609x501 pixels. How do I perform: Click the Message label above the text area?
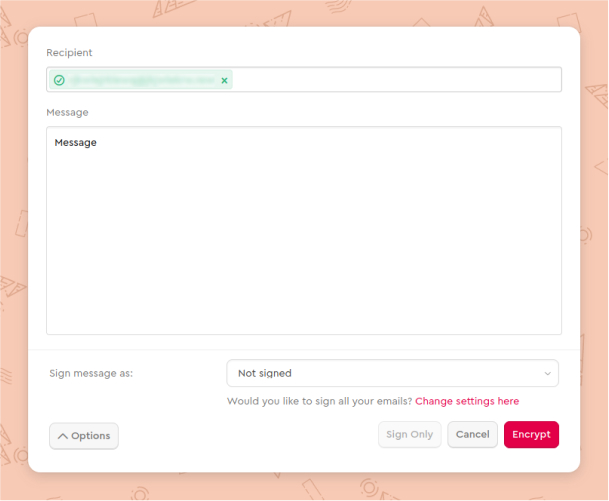tap(67, 112)
